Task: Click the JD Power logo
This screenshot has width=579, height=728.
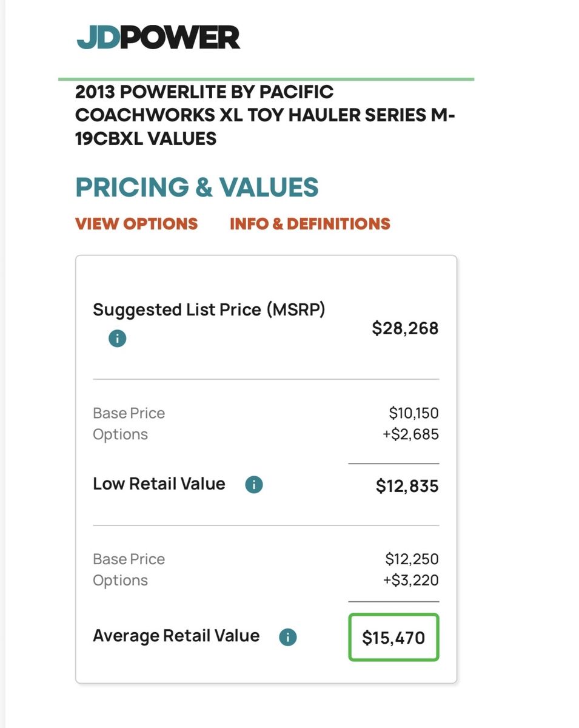Action: [158, 38]
